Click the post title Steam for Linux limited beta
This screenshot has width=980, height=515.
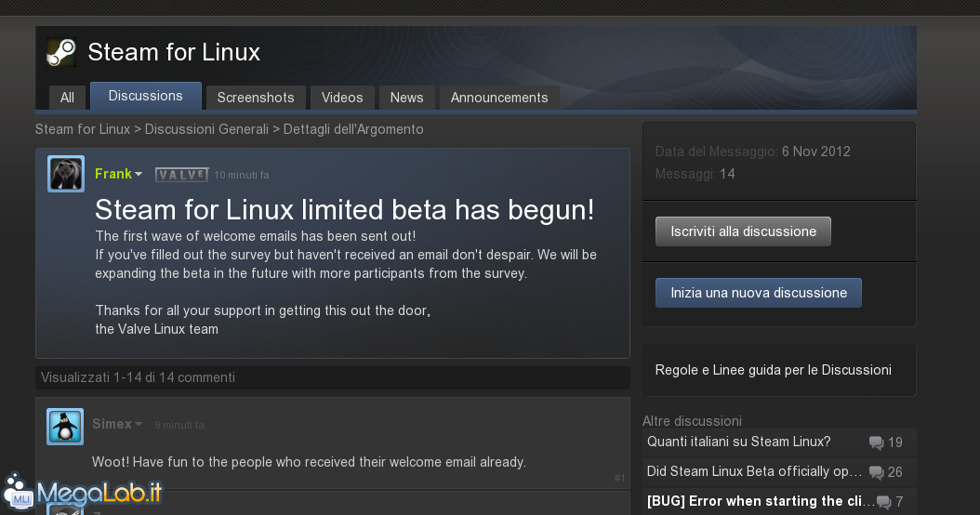(x=344, y=210)
